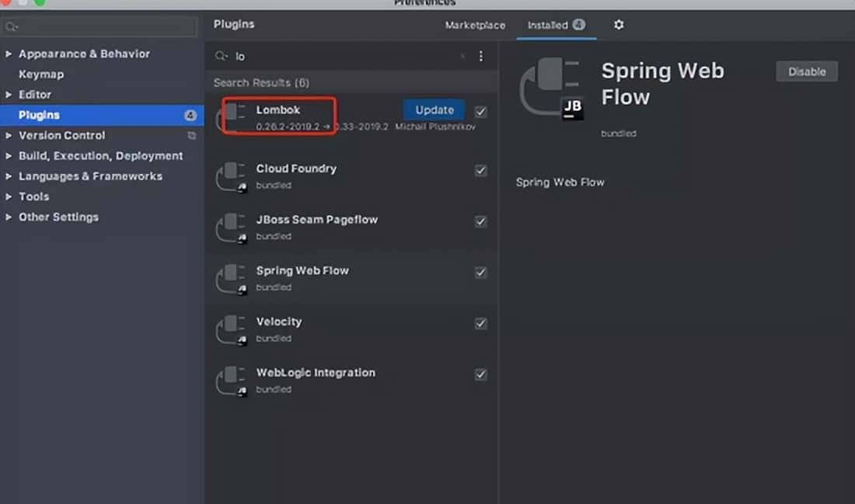Toggle the Velocity plugin checkbox
Screen dimensions: 855x504
coord(481,323)
